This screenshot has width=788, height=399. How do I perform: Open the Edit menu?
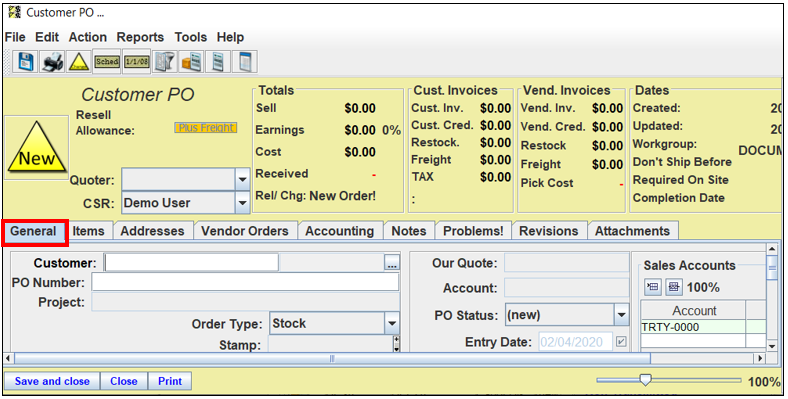47,37
